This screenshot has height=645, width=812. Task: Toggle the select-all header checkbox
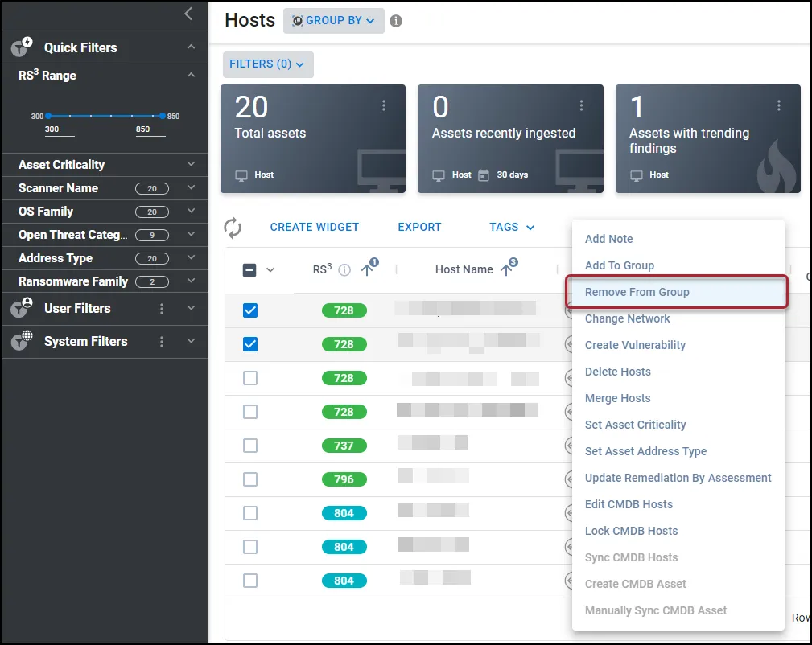pos(249,269)
